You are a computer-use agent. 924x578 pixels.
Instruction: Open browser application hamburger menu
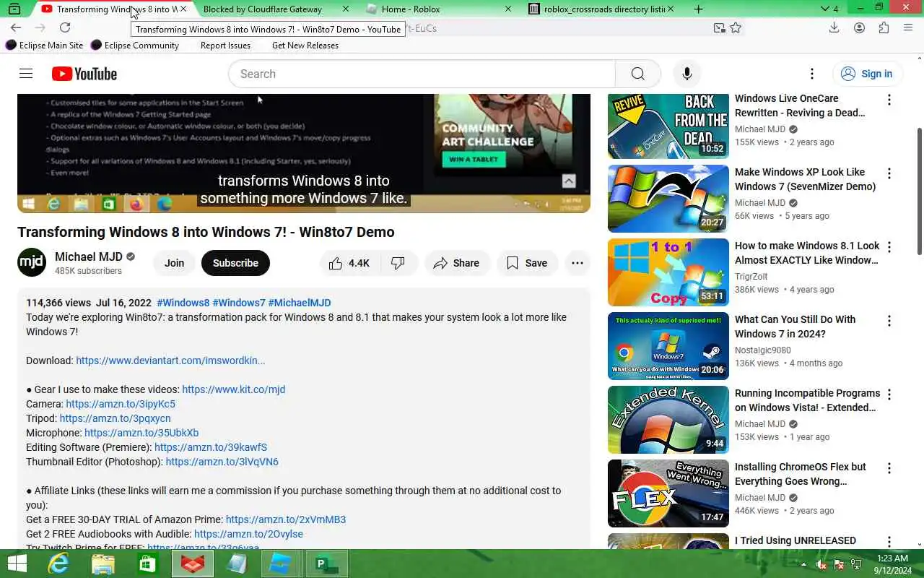coord(908,27)
